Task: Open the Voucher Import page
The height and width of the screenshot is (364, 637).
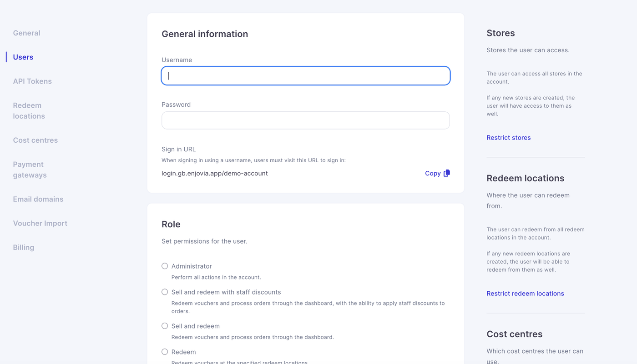Action: (40, 224)
